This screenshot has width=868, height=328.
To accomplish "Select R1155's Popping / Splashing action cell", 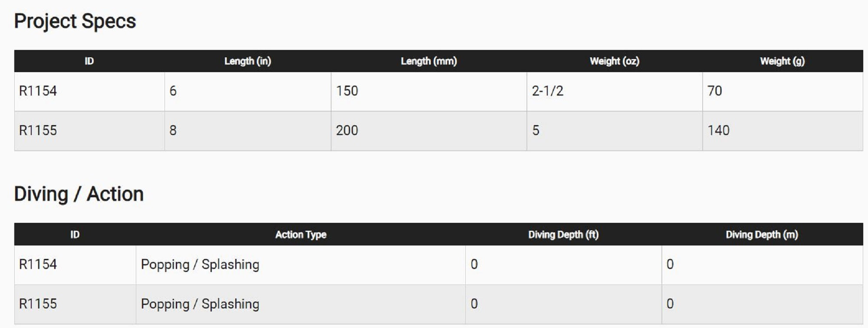I will [x=200, y=304].
